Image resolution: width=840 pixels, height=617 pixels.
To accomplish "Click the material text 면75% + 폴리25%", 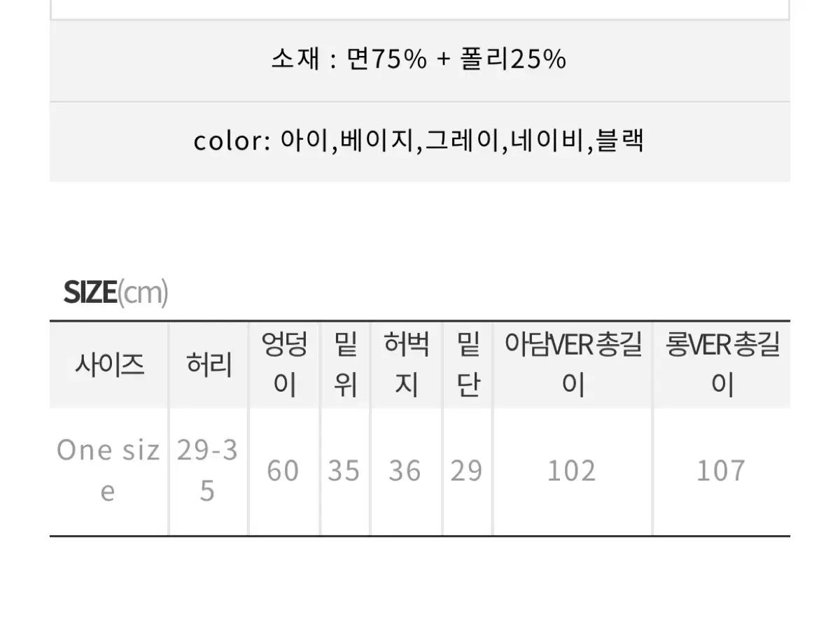I will [x=419, y=59].
